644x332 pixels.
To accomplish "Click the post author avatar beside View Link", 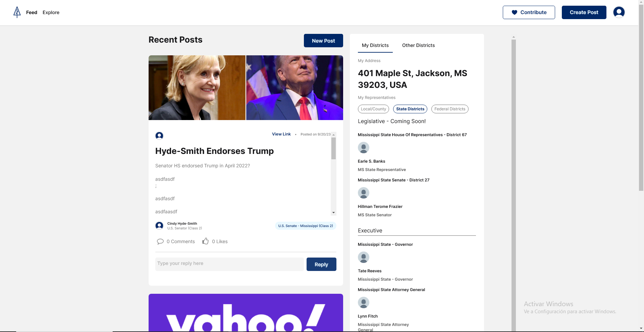I will (x=159, y=135).
